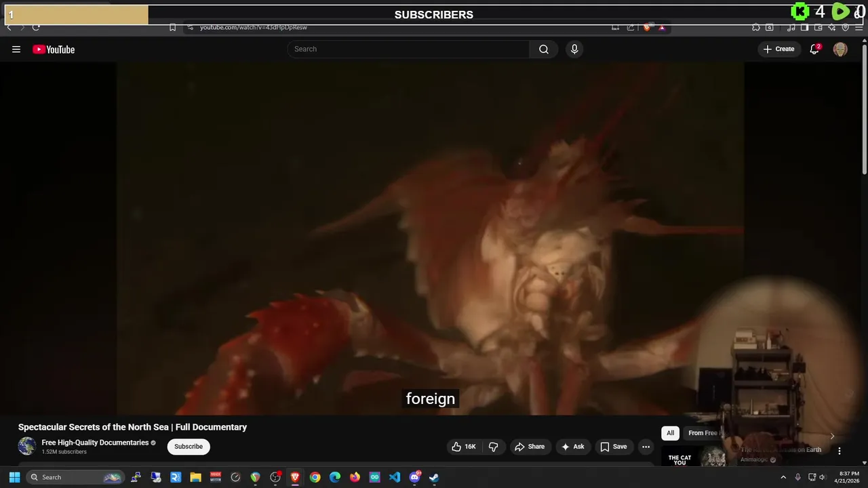Click the YouTube search magnifier button
The height and width of the screenshot is (488, 868).
(544, 49)
